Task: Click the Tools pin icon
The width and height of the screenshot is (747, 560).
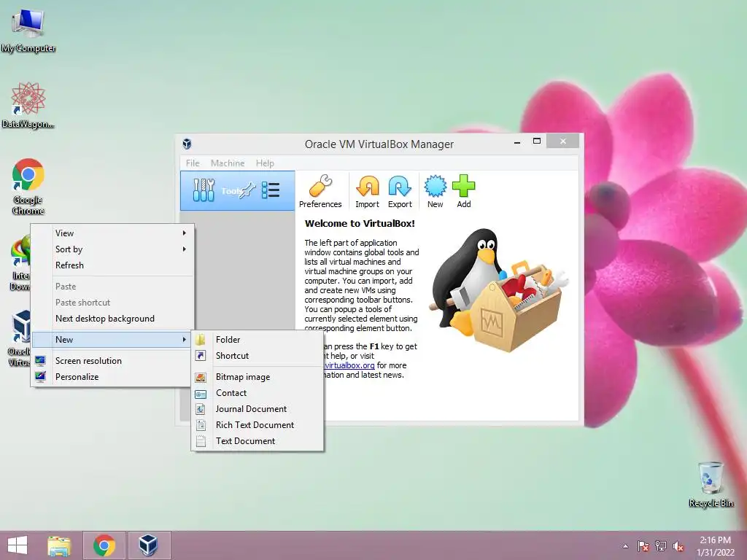Action: 248,190
